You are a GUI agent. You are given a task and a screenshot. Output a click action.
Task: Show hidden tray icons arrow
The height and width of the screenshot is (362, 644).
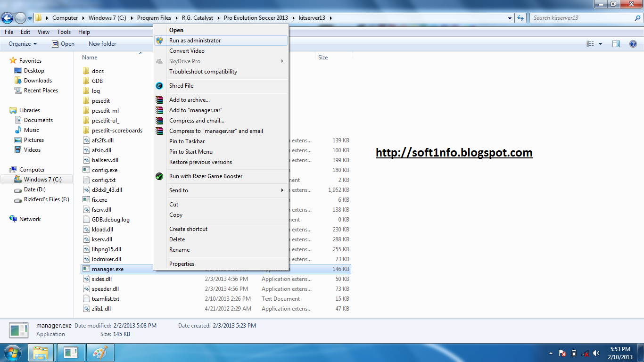coord(551,353)
